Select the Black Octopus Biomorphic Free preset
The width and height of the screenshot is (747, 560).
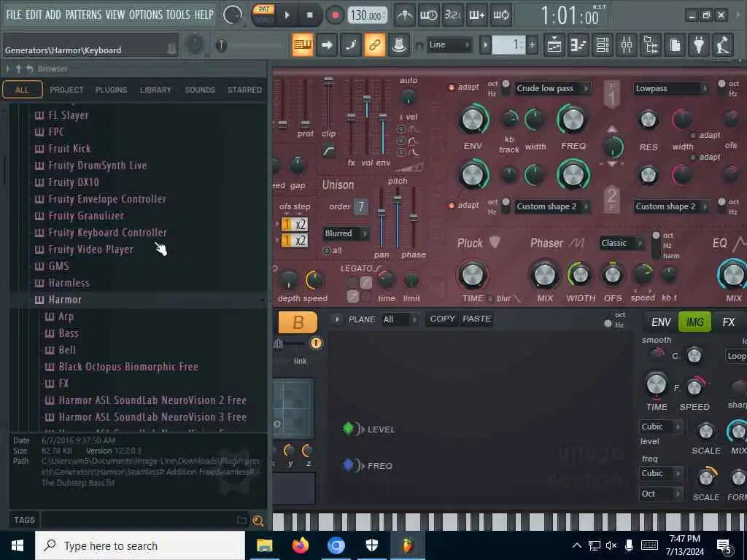coord(128,367)
